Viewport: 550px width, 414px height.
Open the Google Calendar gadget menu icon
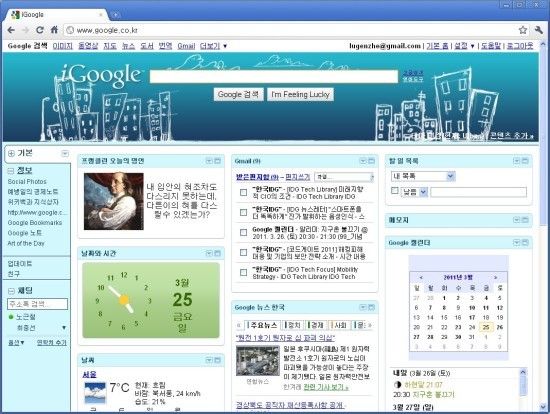[x=517, y=242]
